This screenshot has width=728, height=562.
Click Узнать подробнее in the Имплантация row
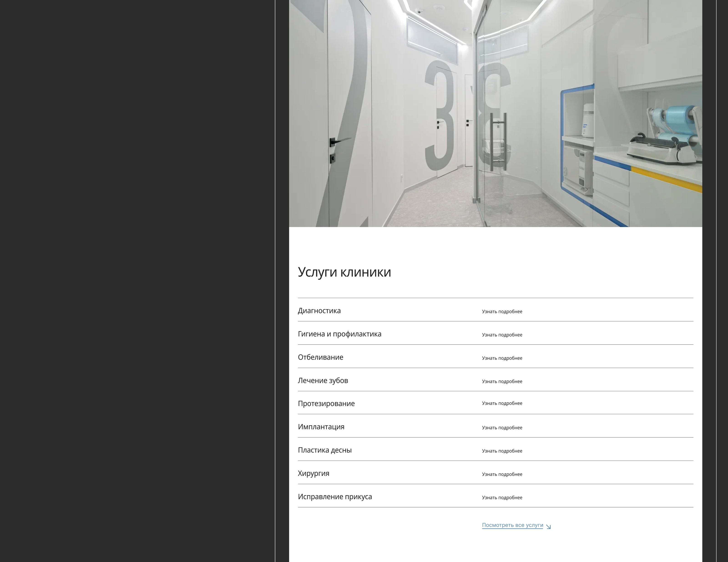pyautogui.click(x=502, y=428)
